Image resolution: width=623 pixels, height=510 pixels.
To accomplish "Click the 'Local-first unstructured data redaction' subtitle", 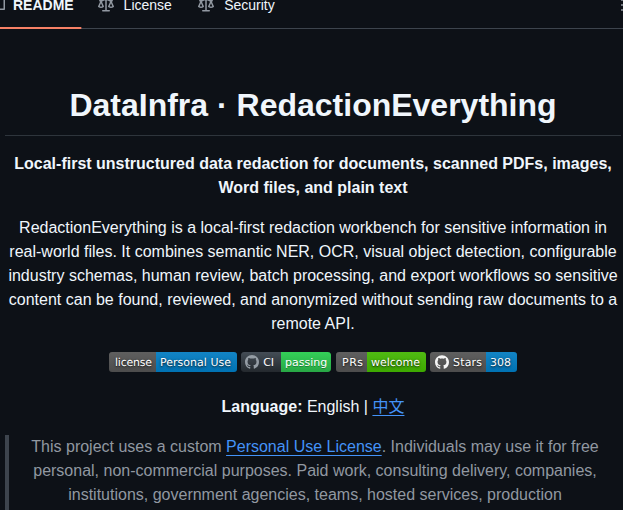I will click(x=313, y=176).
